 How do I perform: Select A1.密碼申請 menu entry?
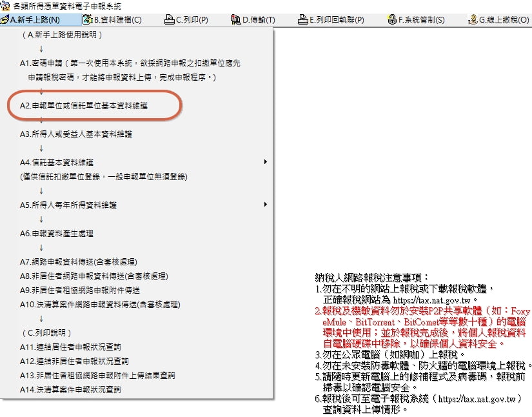coord(129,63)
